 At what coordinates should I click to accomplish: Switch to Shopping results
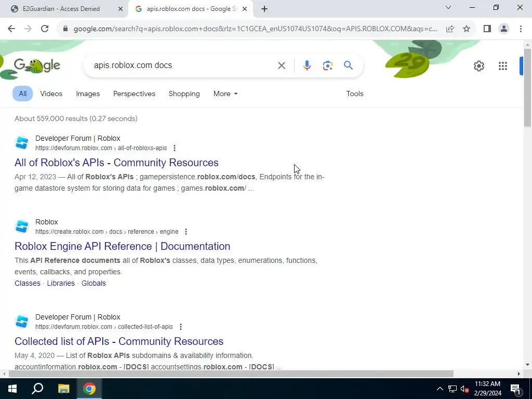[x=184, y=94]
